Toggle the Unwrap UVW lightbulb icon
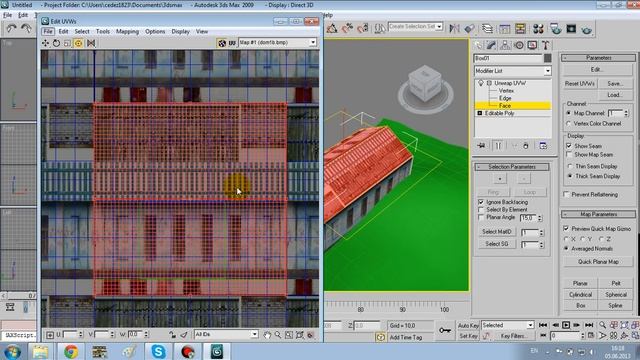The image size is (640, 360). pyautogui.click(x=481, y=83)
